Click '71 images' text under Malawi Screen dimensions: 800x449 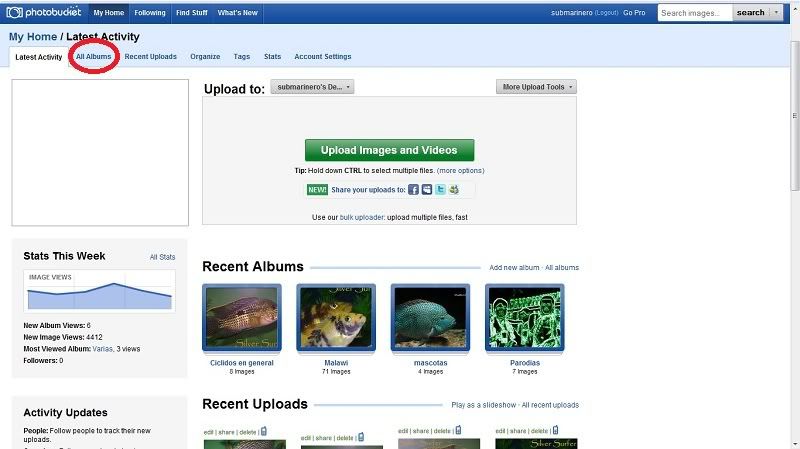click(x=336, y=372)
